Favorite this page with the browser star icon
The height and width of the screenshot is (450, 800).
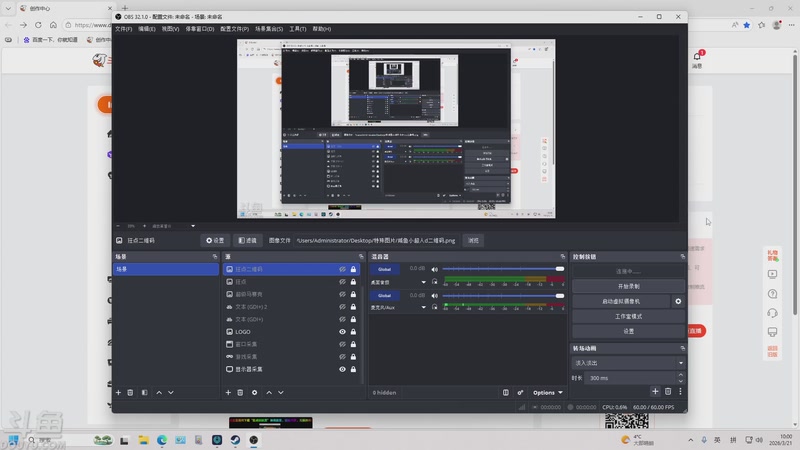(x=746, y=25)
